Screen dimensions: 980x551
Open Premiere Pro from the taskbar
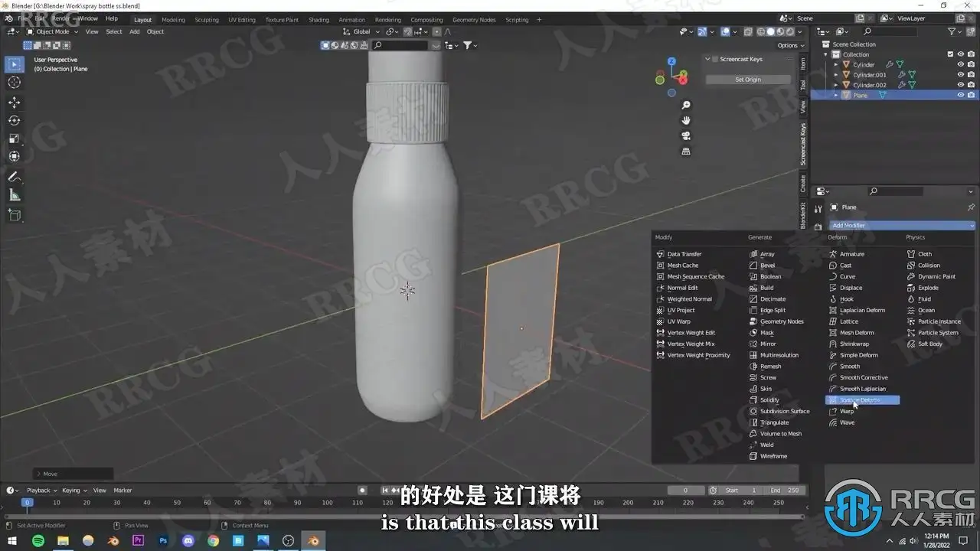coord(139,541)
